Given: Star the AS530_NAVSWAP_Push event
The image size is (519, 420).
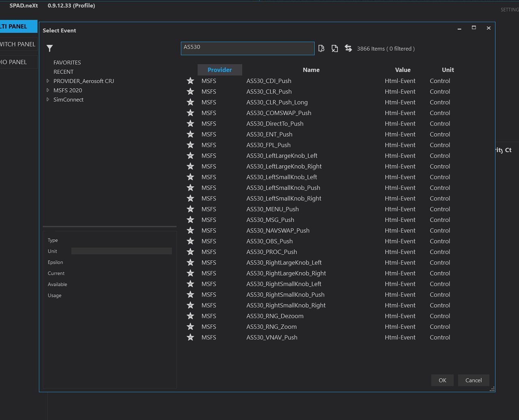Looking at the screenshot, I should 190,230.
